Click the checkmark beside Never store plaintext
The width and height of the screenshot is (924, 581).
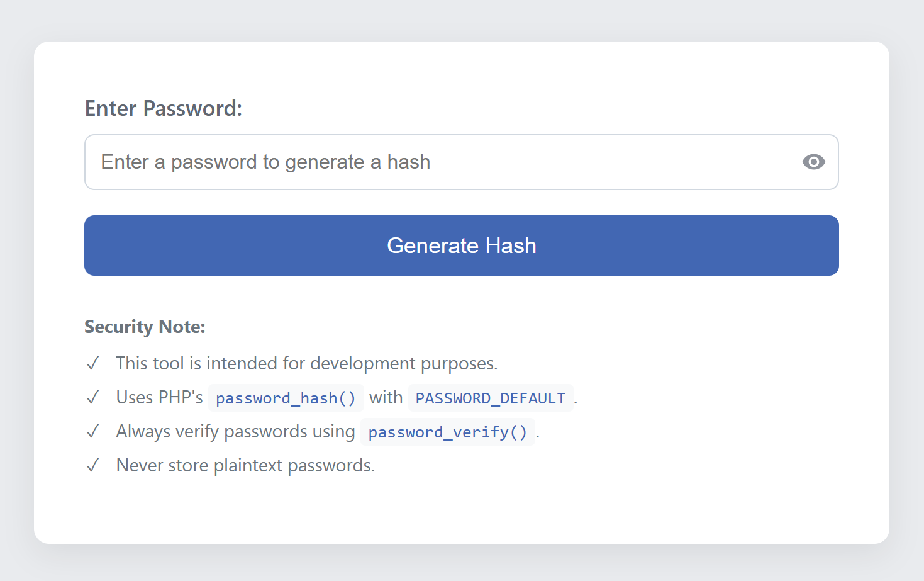(93, 466)
